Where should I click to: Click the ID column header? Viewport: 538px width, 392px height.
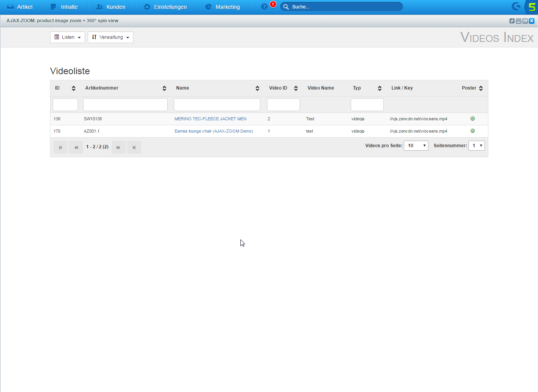pyautogui.click(x=57, y=88)
